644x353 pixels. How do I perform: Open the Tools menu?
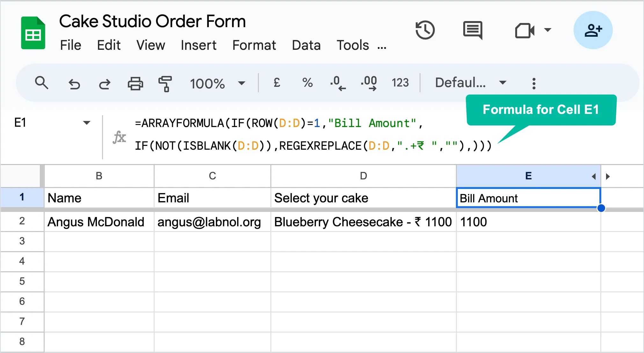pyautogui.click(x=352, y=45)
